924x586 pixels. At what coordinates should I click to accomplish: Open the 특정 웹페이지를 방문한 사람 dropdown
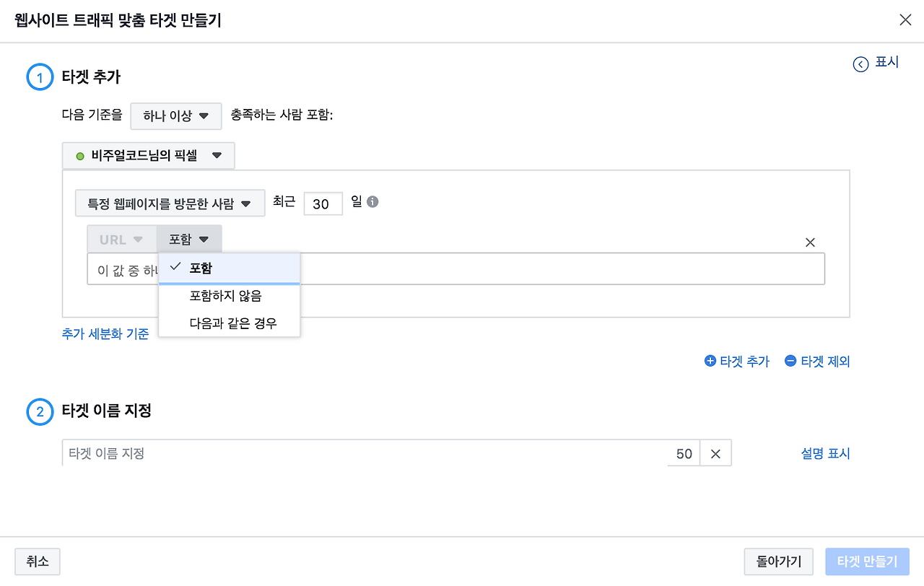(170, 203)
